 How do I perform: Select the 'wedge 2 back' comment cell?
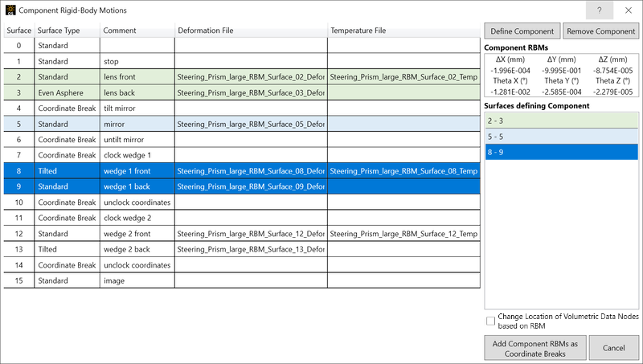pyautogui.click(x=137, y=249)
